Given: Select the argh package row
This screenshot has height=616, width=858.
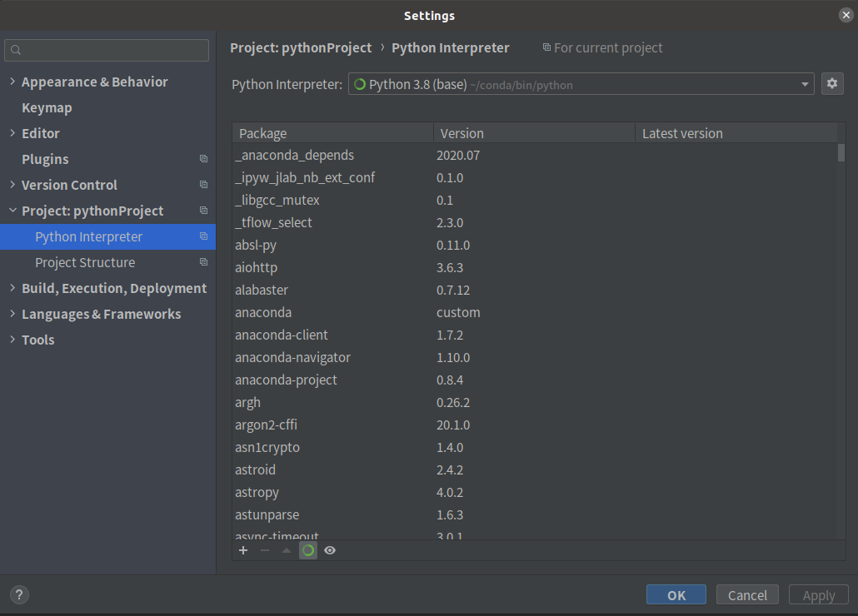Looking at the screenshot, I should pyautogui.click(x=535, y=402).
